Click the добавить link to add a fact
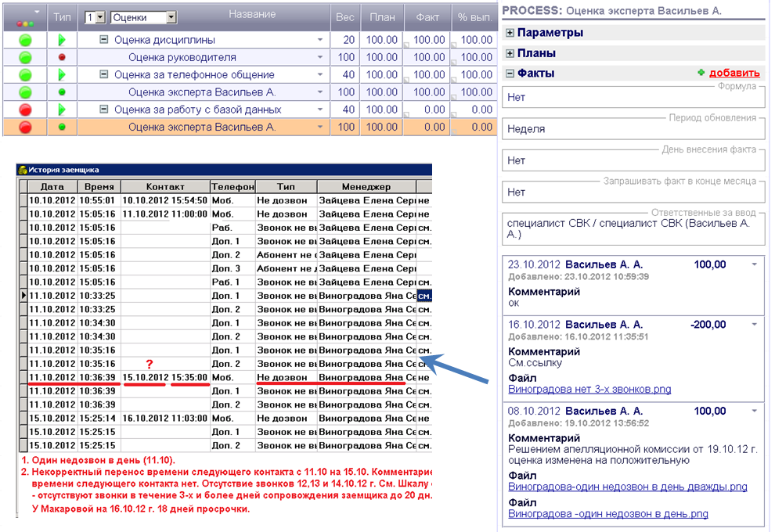The width and height of the screenshot is (775, 532). 734,73
